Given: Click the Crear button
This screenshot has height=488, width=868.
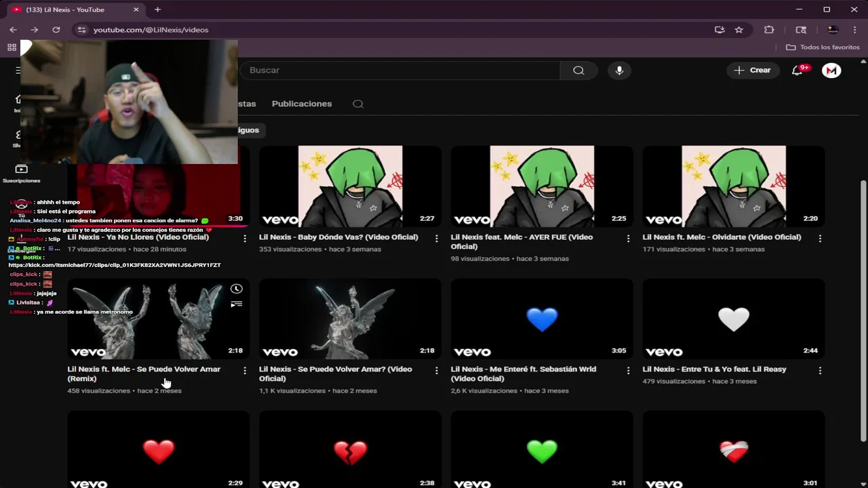Looking at the screenshot, I should [x=753, y=70].
